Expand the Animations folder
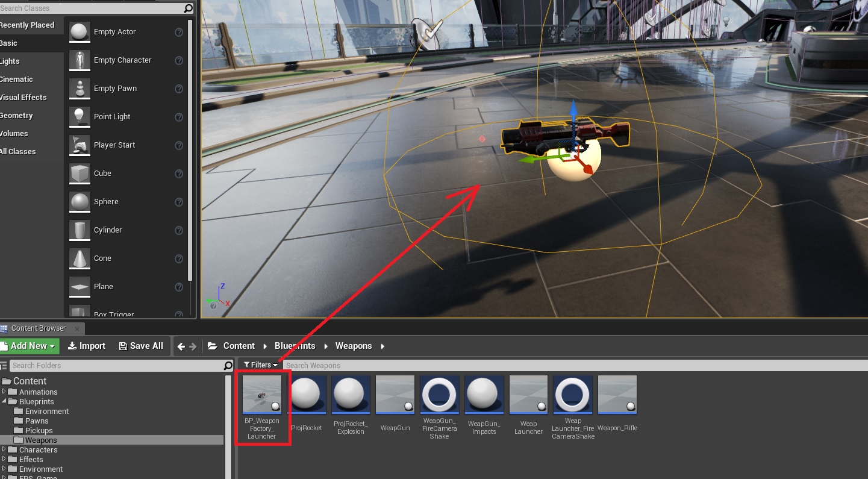 pyautogui.click(x=4, y=392)
